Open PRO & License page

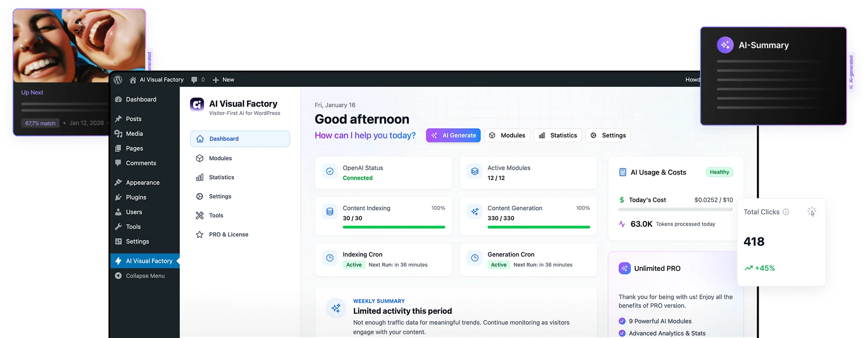point(228,234)
